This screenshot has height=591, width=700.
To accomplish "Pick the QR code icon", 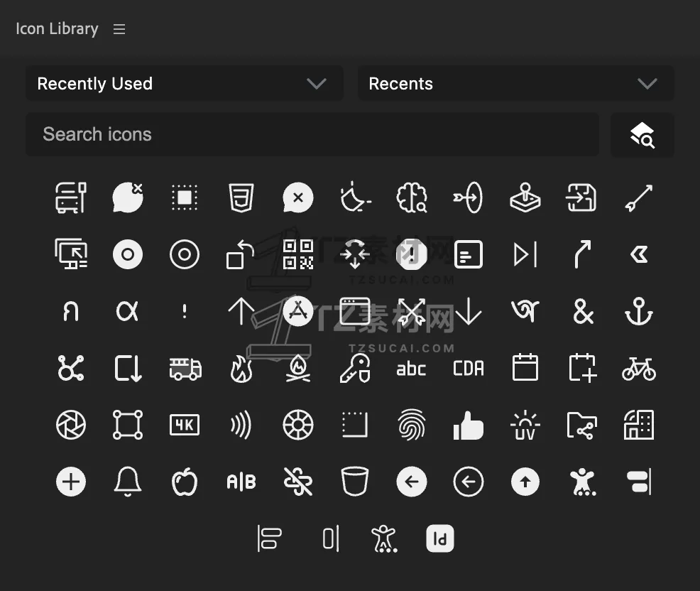I will point(297,254).
